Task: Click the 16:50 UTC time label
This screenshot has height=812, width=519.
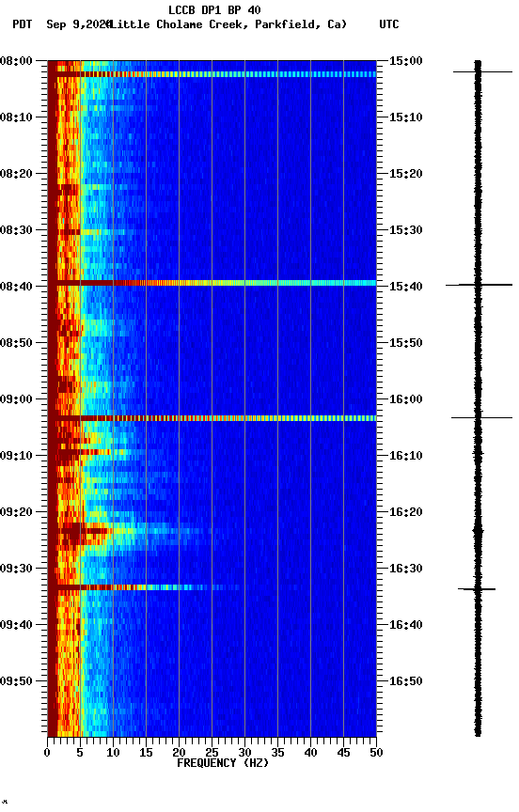Action: 406,681
